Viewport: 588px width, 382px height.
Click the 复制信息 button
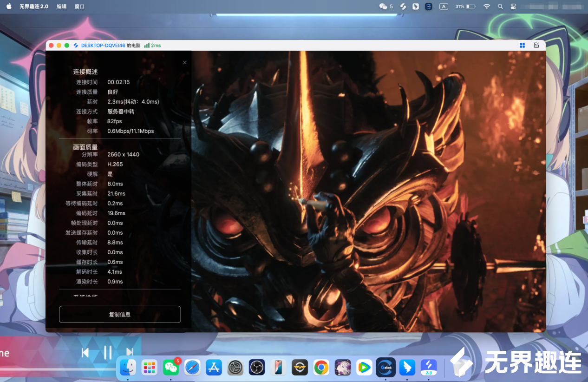[x=120, y=315]
